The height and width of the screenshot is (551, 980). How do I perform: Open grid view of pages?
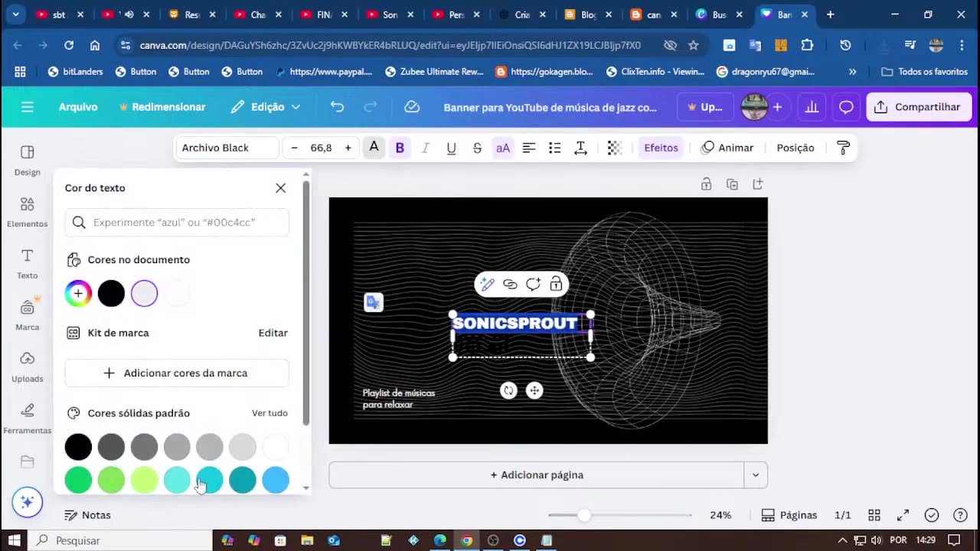pyautogui.click(x=874, y=515)
